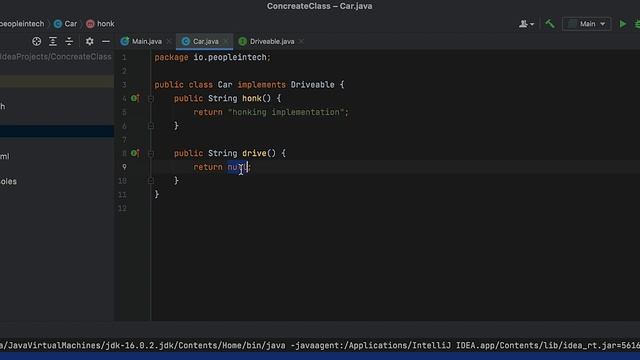Click line number 12 in the gutter

(122, 208)
